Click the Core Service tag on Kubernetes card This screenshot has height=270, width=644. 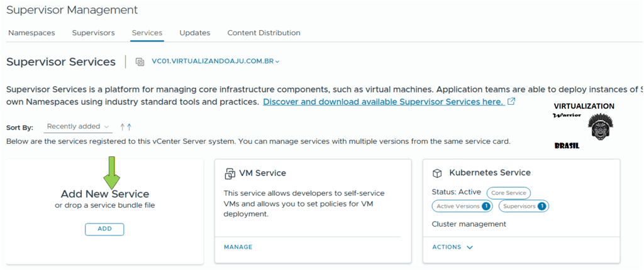(508, 193)
